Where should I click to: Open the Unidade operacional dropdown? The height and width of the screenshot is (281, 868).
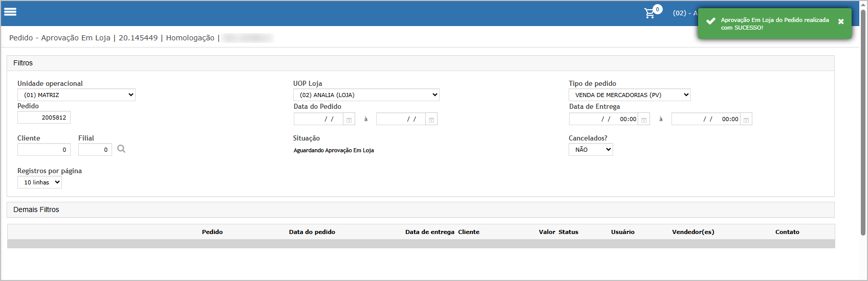pyautogui.click(x=76, y=95)
